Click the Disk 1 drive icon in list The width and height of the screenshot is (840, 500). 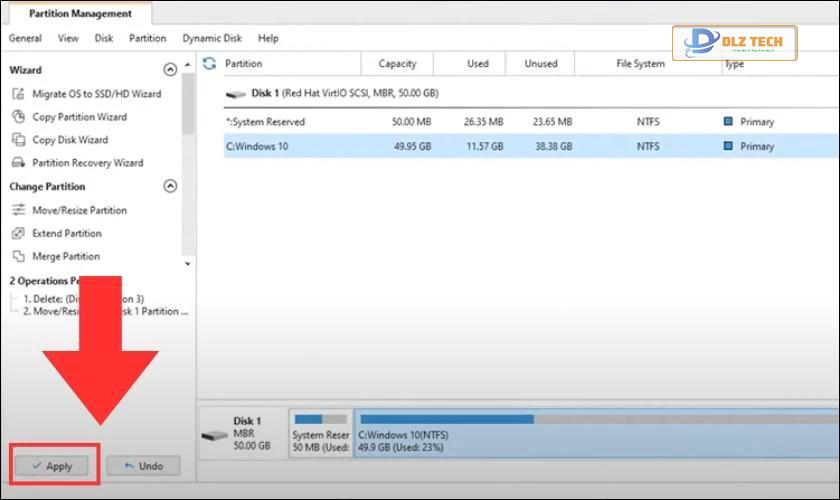[235, 94]
